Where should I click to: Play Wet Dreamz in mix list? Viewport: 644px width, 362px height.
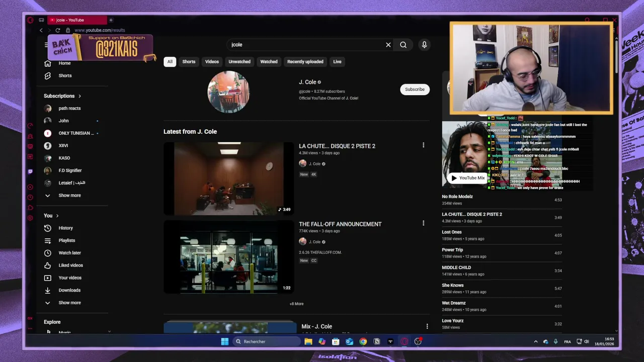click(x=502, y=306)
